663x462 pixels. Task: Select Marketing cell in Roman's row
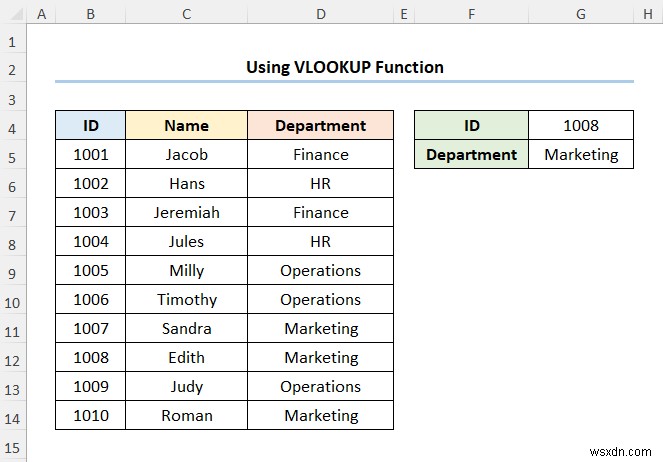(321, 416)
